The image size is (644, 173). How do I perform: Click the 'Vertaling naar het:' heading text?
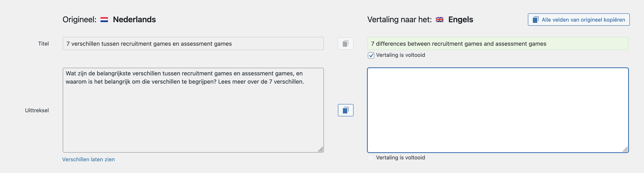pos(400,20)
